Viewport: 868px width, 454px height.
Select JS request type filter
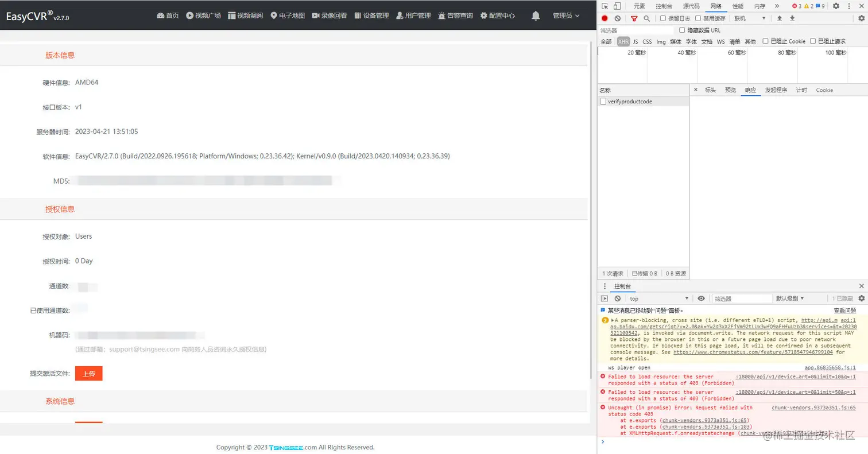[x=635, y=41]
